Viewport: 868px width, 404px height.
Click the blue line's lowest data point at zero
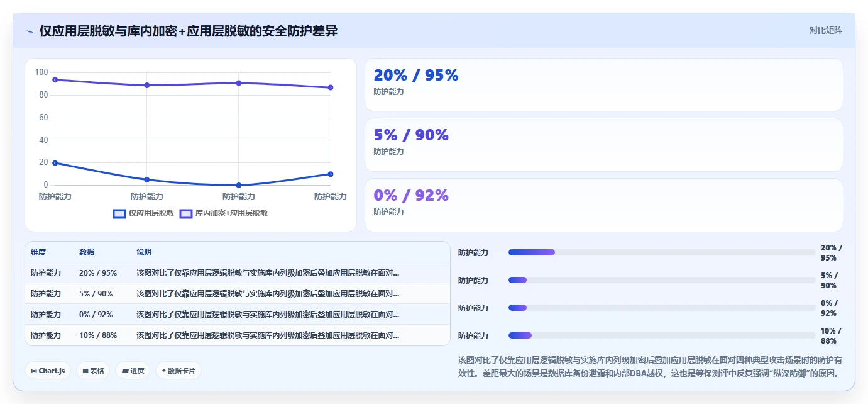coord(239,185)
